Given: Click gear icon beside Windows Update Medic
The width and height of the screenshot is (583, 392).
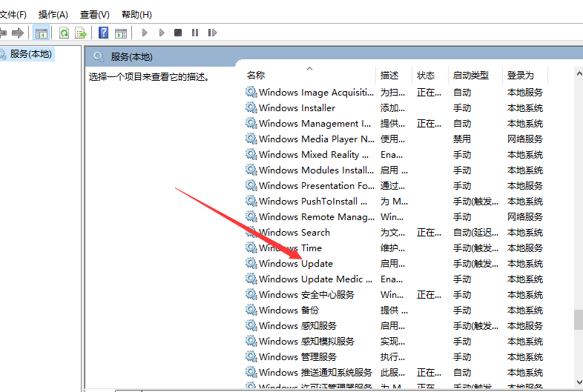Looking at the screenshot, I should (x=251, y=279).
